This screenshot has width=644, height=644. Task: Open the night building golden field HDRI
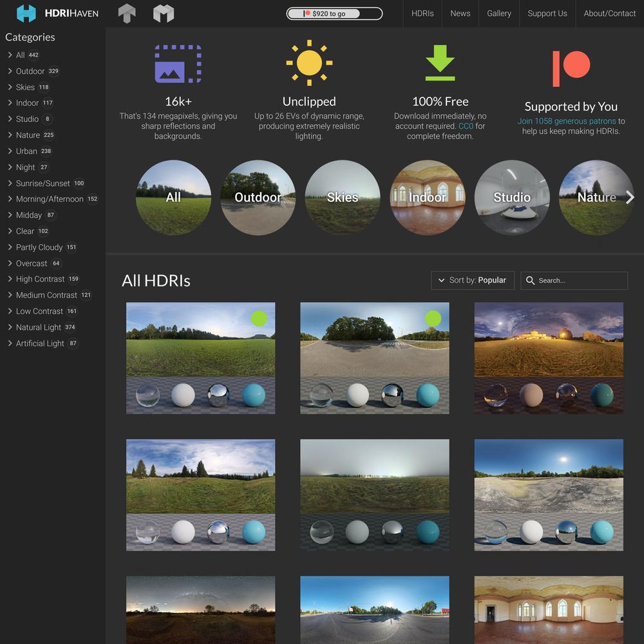[549, 358]
